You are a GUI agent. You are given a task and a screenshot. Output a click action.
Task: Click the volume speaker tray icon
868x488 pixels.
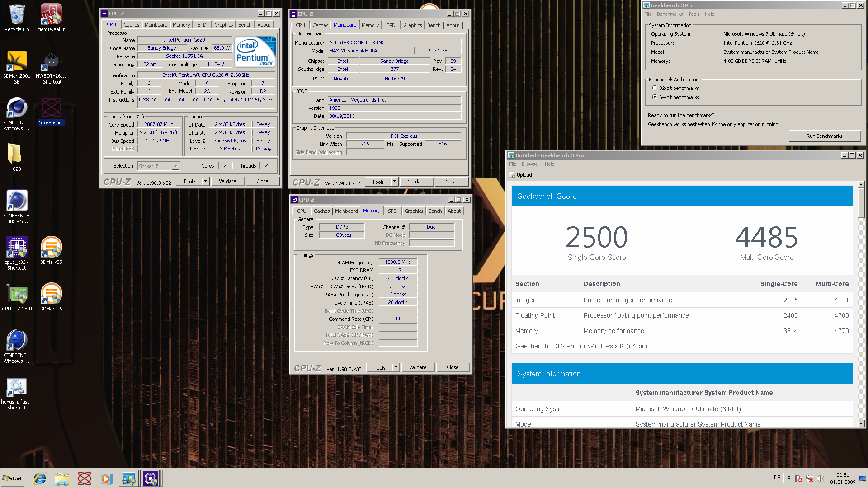[821, 479]
